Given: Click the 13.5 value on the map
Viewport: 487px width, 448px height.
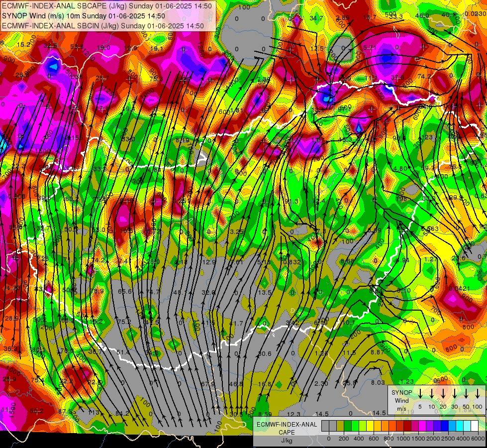Looking at the screenshot, I should click(265, 293).
